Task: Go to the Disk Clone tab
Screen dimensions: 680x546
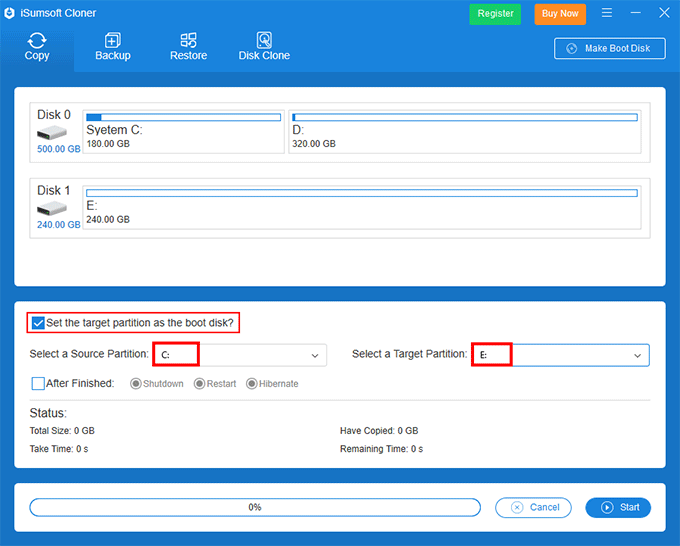Action: [264, 47]
